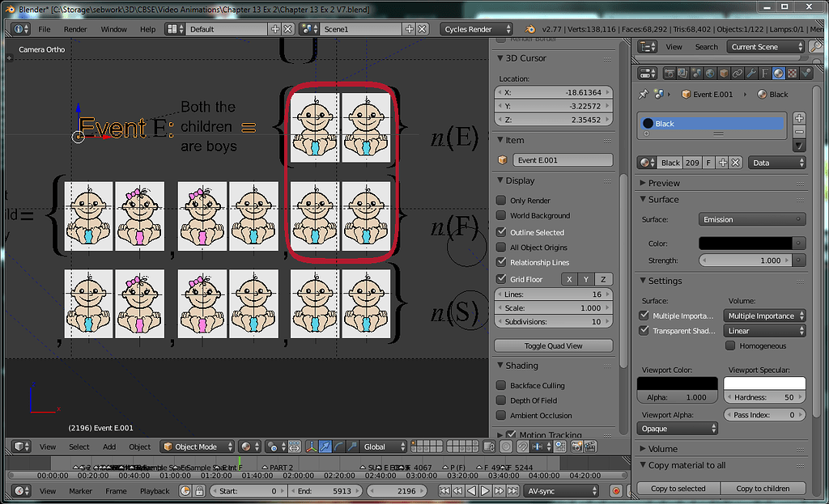The width and height of the screenshot is (829, 504).
Task: Toggle the auto keyframe record button
Action: 616,491
